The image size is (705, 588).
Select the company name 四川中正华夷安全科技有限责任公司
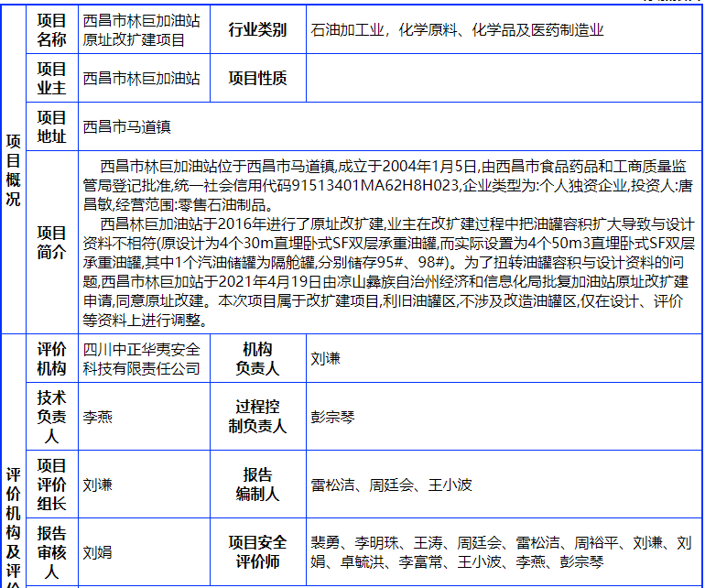click(141, 359)
